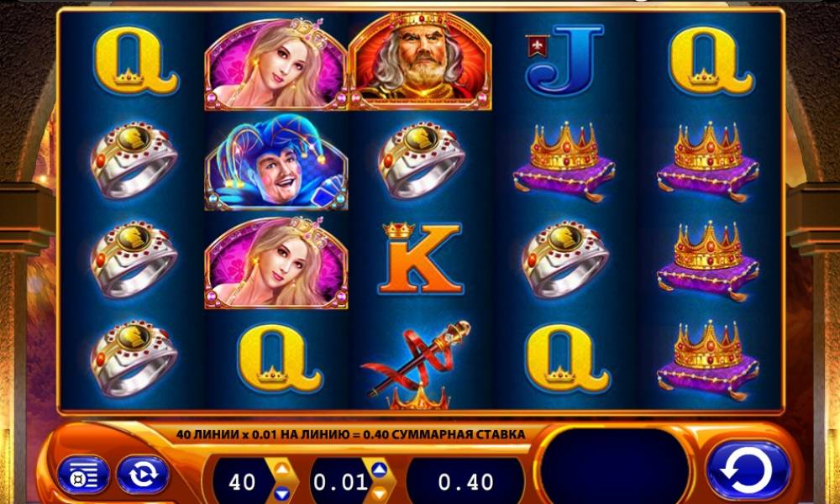Raise the bet per line with up arrow

point(379,470)
